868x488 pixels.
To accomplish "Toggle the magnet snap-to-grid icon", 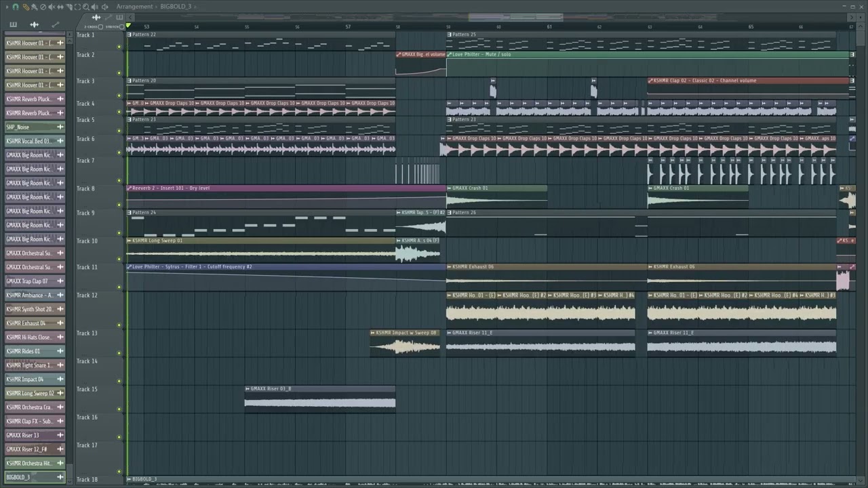I will pyautogui.click(x=16, y=7).
